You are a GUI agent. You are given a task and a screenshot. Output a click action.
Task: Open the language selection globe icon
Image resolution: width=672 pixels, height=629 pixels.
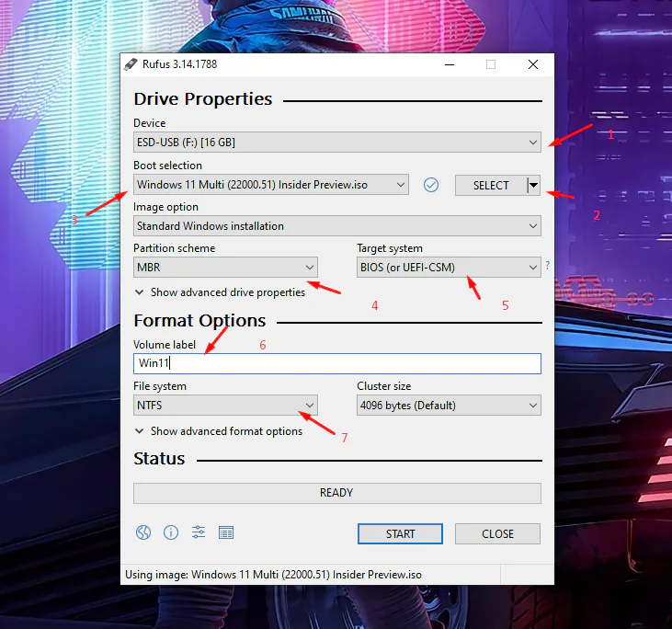tap(143, 532)
